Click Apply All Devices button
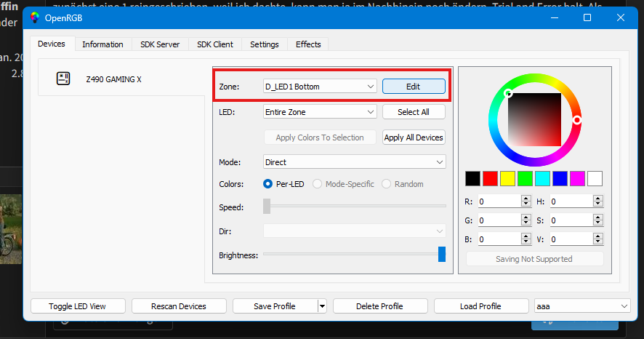The width and height of the screenshot is (644, 339). click(x=414, y=137)
